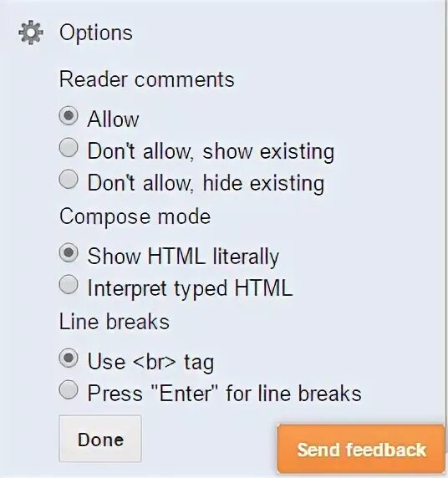Select the "Interpret typed HTML" radio circle
Image resolution: width=448 pixels, height=478 pixels.
69,284
